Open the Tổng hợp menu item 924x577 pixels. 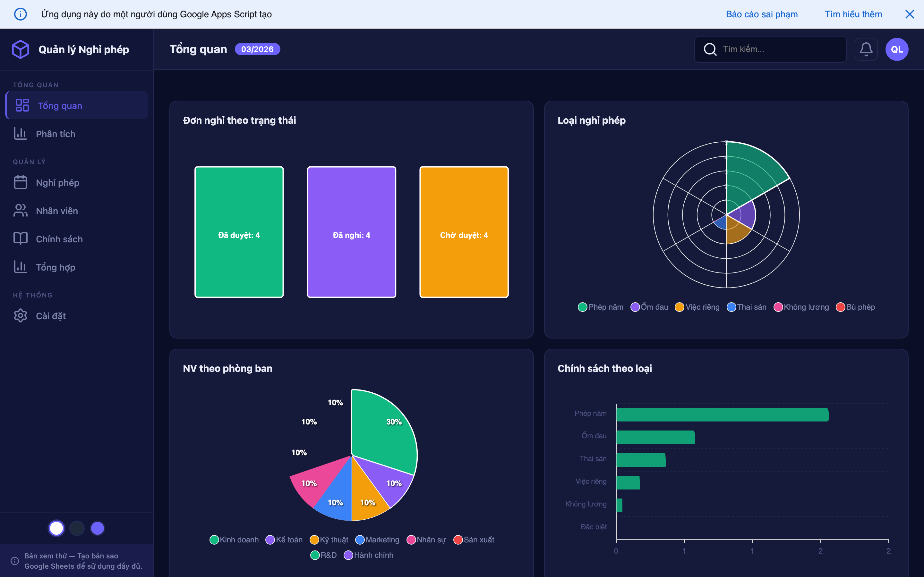coord(56,267)
